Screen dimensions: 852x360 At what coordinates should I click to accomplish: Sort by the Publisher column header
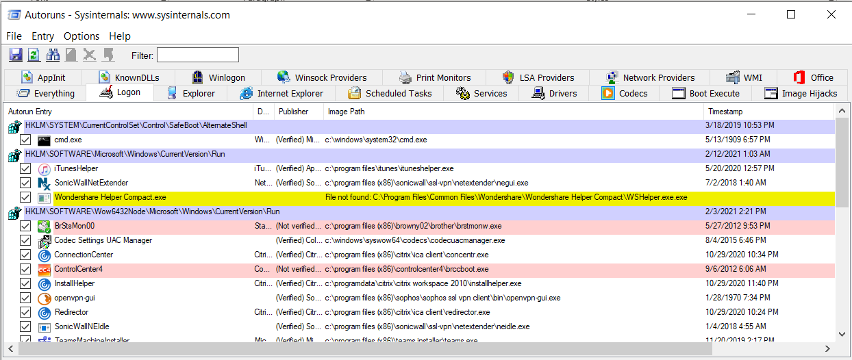(299, 111)
